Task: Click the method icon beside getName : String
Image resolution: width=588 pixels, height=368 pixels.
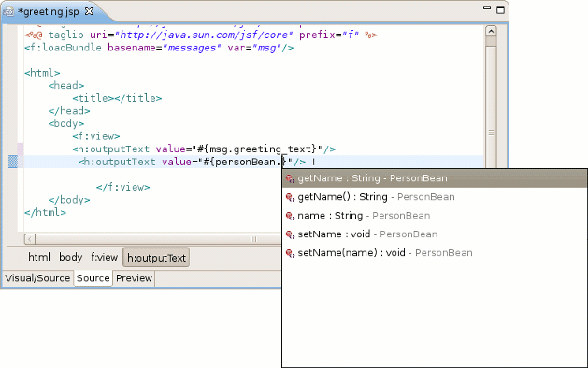Action: [x=290, y=178]
